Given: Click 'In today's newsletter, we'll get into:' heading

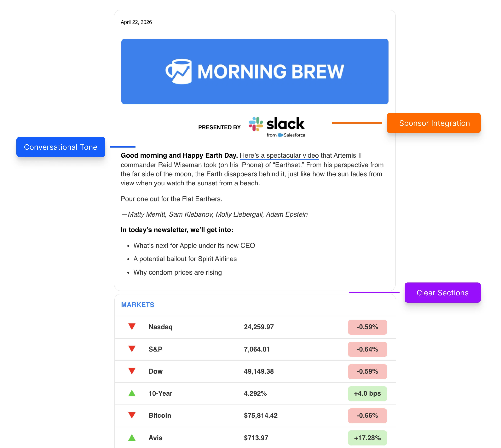Looking at the screenshot, I should tap(177, 230).
